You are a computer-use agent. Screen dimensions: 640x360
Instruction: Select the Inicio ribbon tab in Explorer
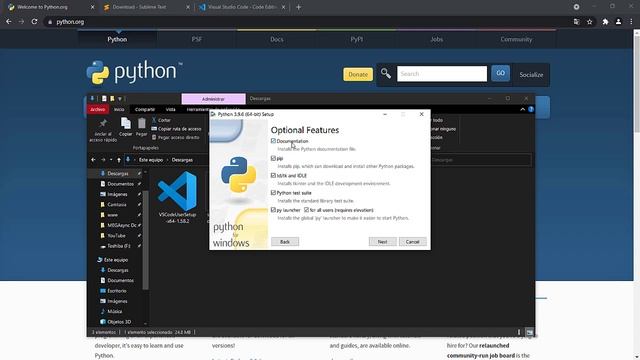coord(119,109)
